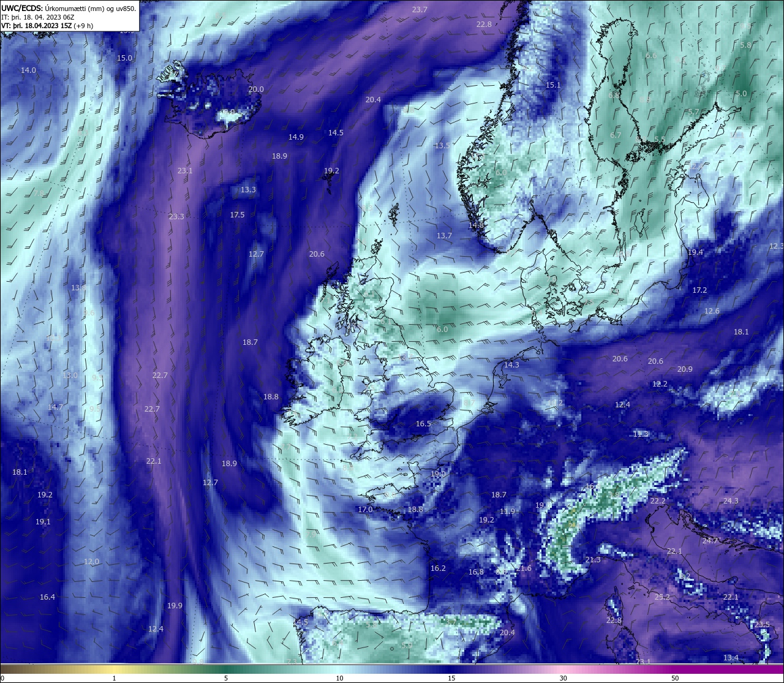Click the 19.0 value over northern France
This screenshot has width=784, height=683.
pyautogui.click(x=438, y=474)
